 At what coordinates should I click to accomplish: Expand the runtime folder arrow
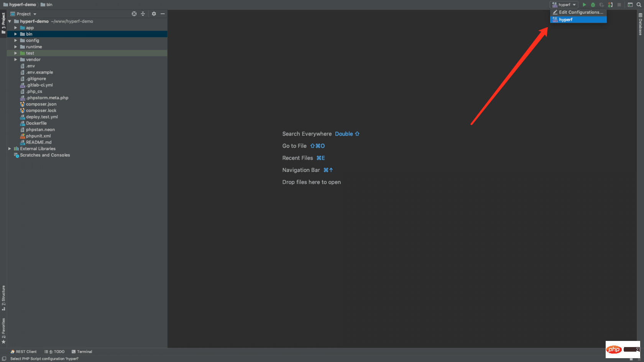16,47
